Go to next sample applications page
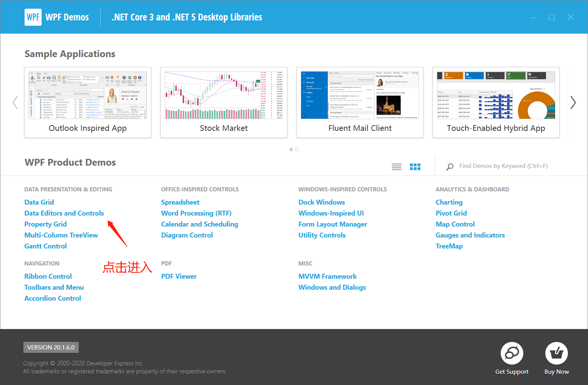Screen dimensions: 588x385 [573, 102]
